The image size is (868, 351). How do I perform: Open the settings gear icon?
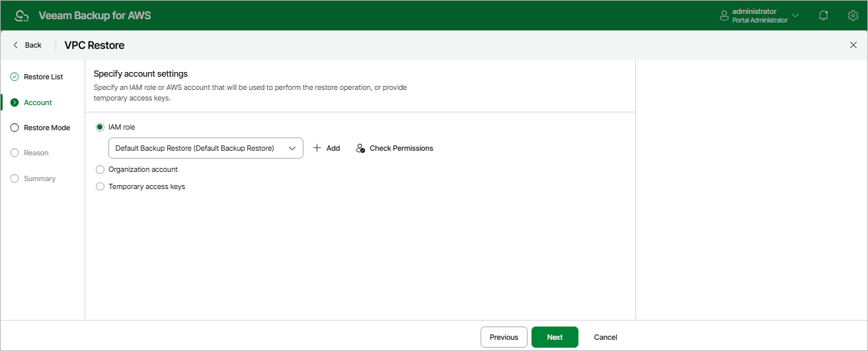(x=853, y=15)
